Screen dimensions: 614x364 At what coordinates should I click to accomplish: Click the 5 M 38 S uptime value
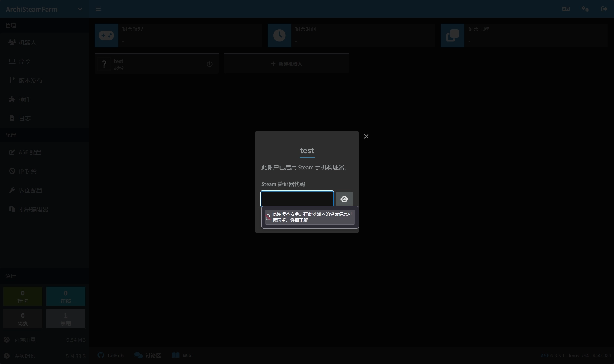click(76, 356)
